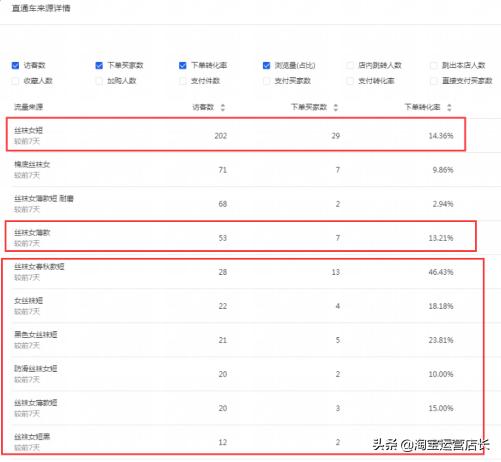Click conversion rate 15.00%
501x462 pixels.
point(441,408)
